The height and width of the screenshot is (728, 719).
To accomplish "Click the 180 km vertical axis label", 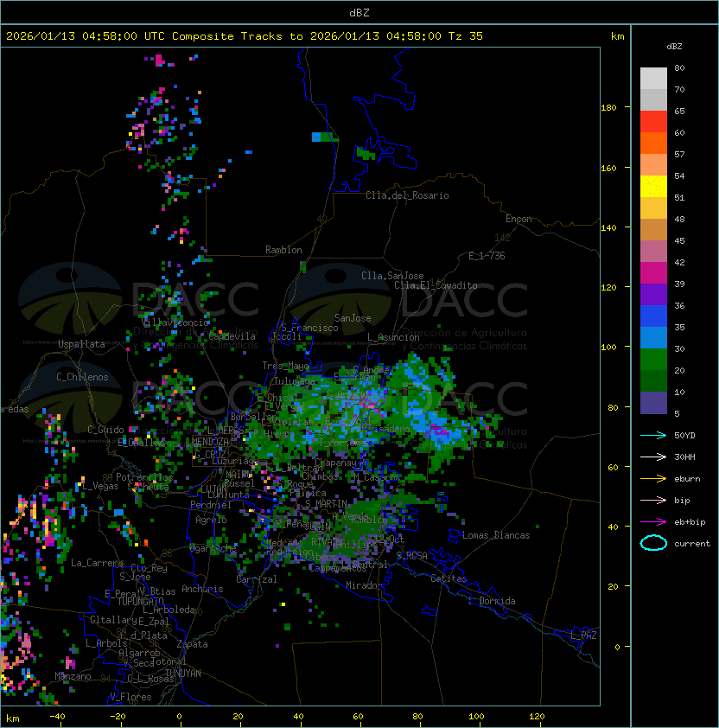I will coord(608,108).
